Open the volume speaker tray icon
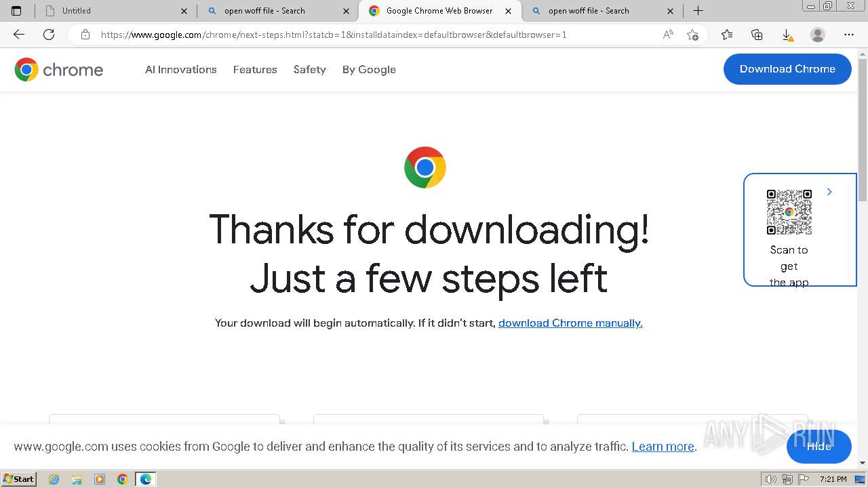This screenshot has height=488, width=868. pyautogui.click(x=771, y=479)
